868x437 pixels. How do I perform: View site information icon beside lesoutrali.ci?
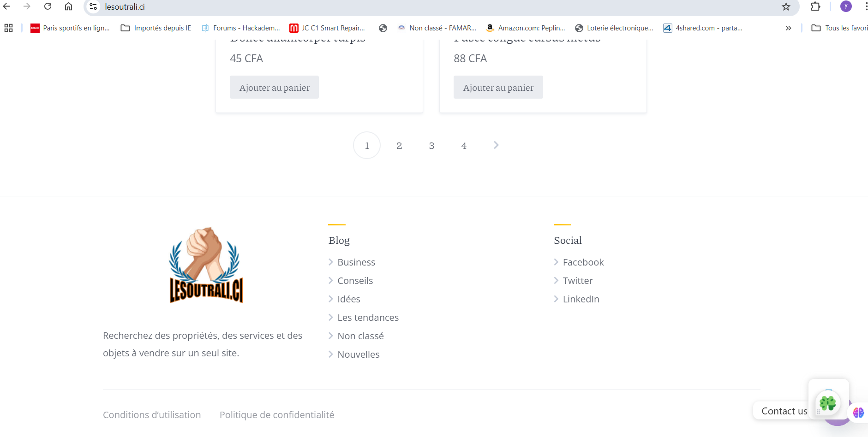[93, 6]
